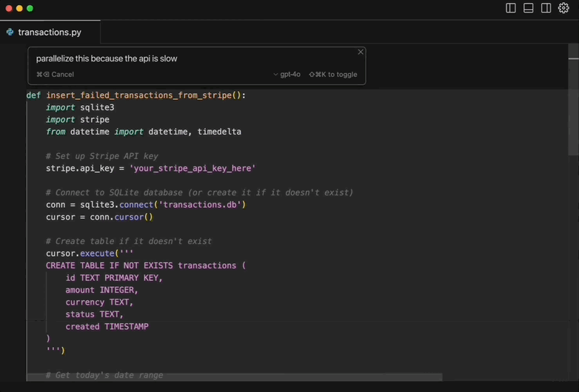Image resolution: width=579 pixels, height=392 pixels.
Task: Toggle the bottom panel layout icon
Action: click(x=529, y=8)
